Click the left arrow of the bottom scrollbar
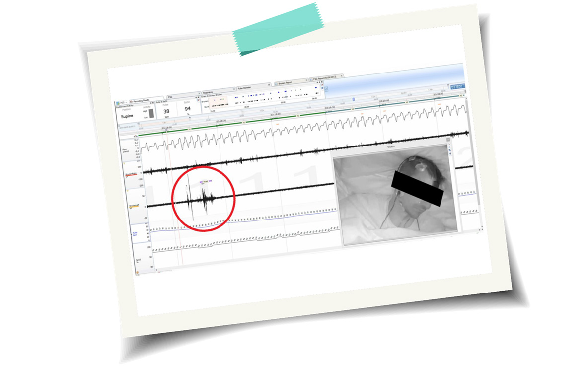The width and height of the screenshot is (588, 366). (156, 270)
